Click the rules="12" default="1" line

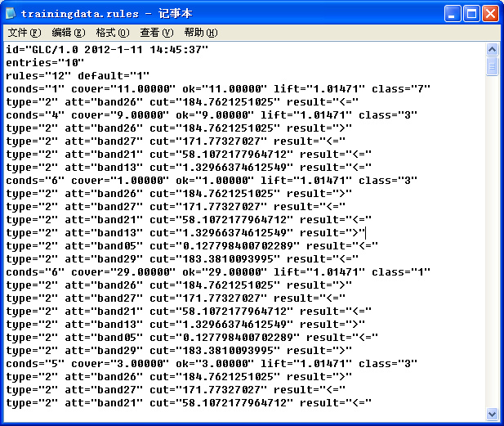tap(78, 75)
